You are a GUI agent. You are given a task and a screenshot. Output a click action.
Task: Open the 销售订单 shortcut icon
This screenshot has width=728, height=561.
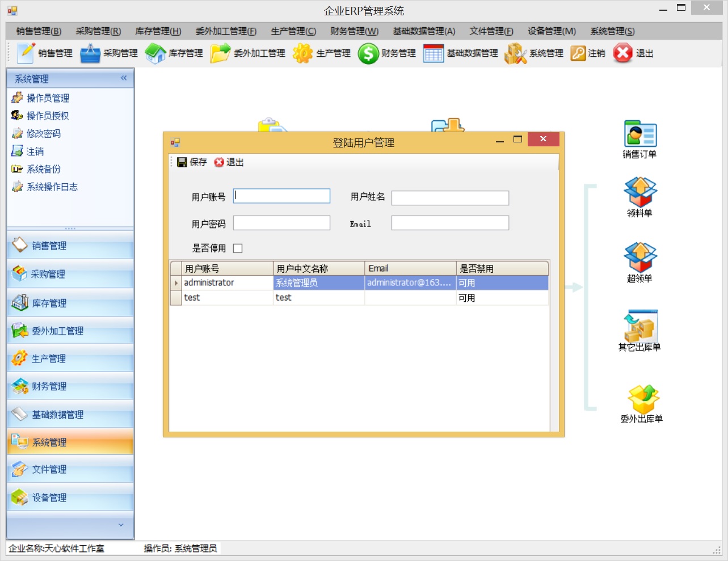click(x=640, y=134)
